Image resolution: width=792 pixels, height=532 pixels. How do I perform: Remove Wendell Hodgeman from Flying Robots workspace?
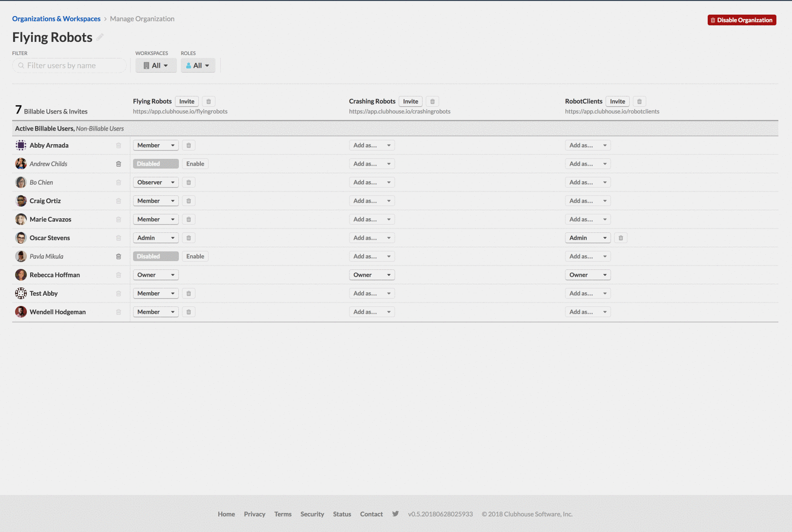189,312
